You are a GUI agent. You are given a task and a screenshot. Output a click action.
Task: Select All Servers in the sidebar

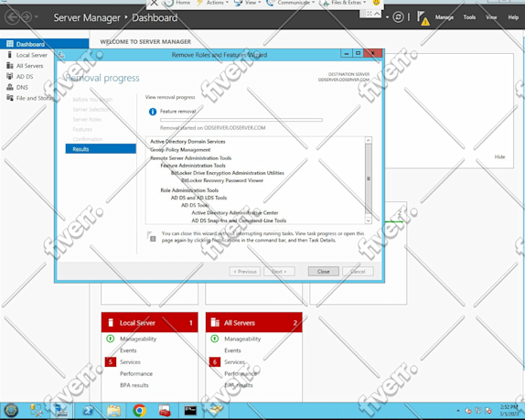click(30, 66)
